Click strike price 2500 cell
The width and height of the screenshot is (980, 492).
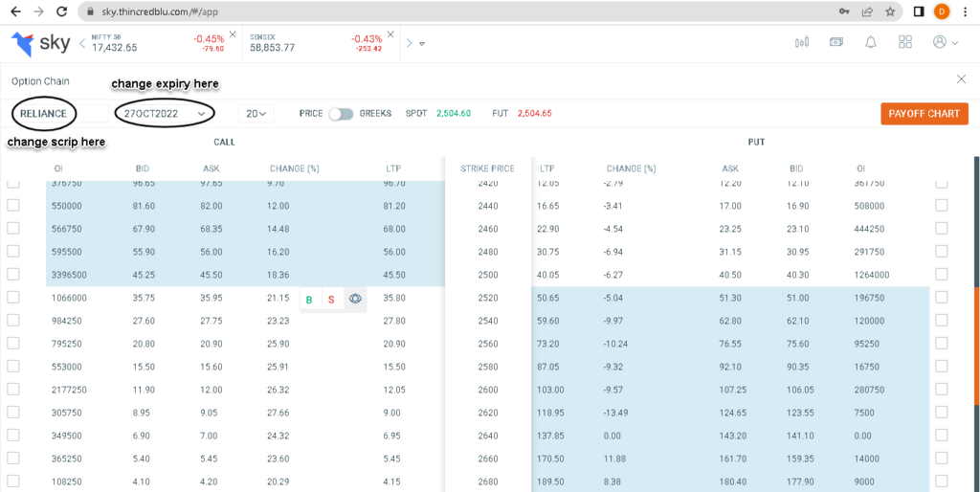(487, 275)
